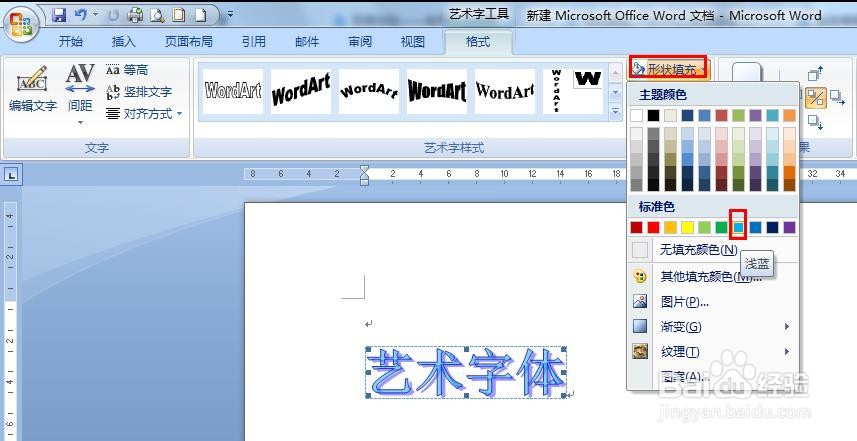Screen dimensions: 857x441
Task: Choose fifth serif WordArt style
Action: (504, 91)
